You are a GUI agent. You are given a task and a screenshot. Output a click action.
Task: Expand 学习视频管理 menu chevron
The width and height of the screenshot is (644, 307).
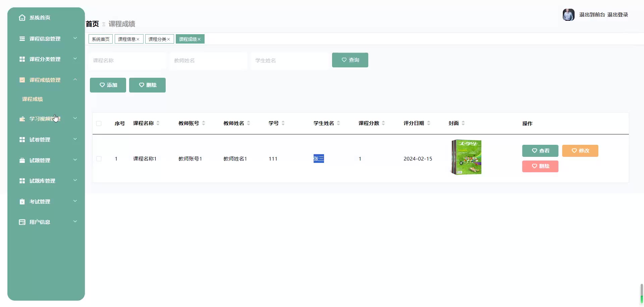pyautogui.click(x=75, y=118)
